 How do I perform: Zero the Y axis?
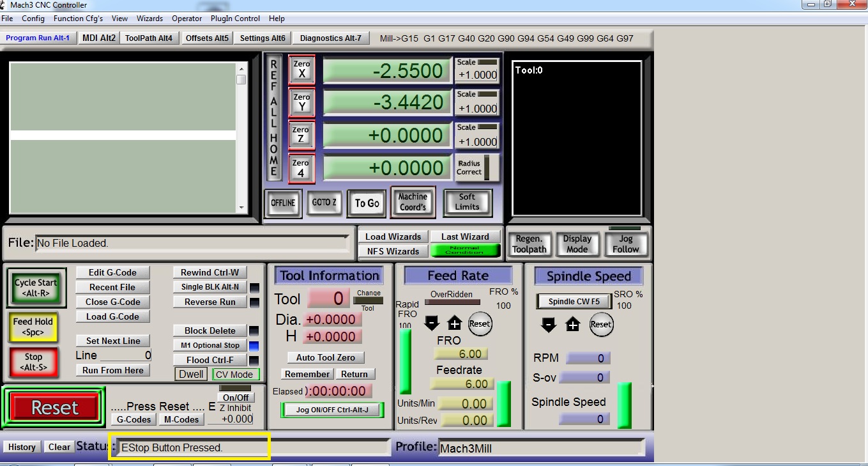301,102
